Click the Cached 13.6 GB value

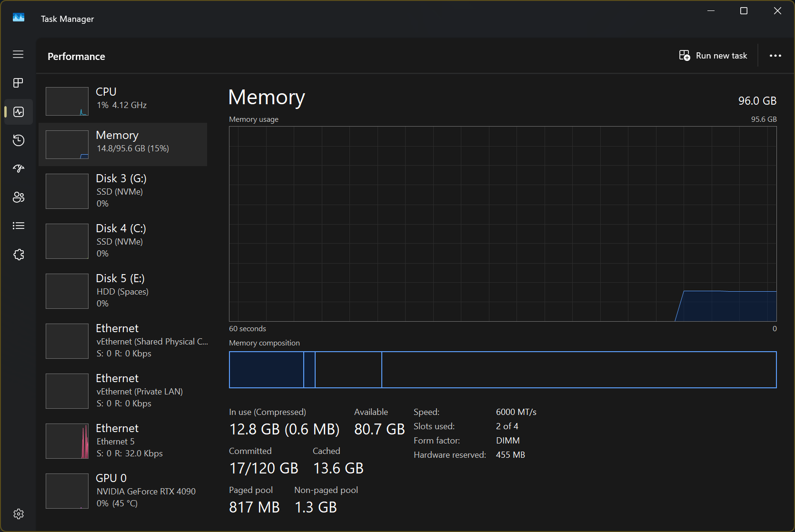[x=338, y=468]
